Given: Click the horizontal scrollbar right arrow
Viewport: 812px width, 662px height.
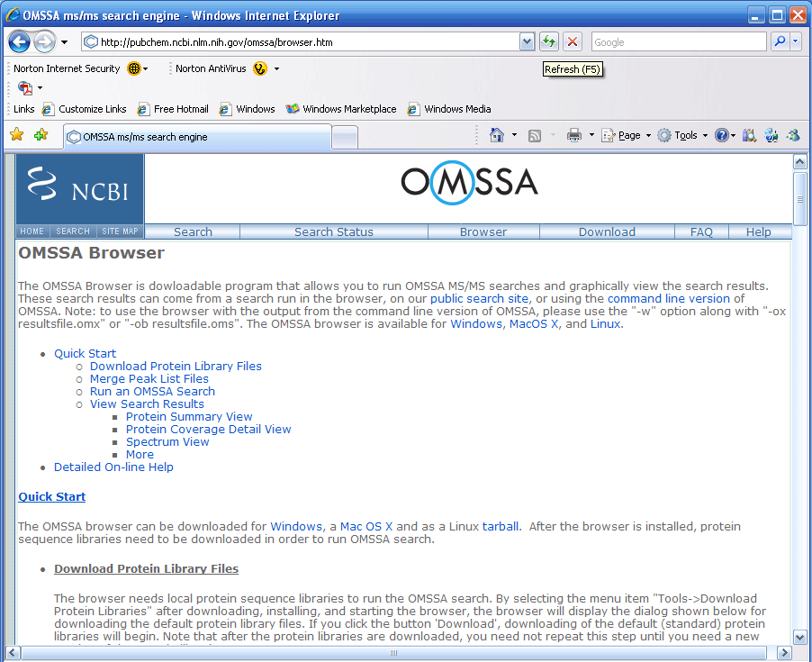Looking at the screenshot, I should click(x=784, y=653).
